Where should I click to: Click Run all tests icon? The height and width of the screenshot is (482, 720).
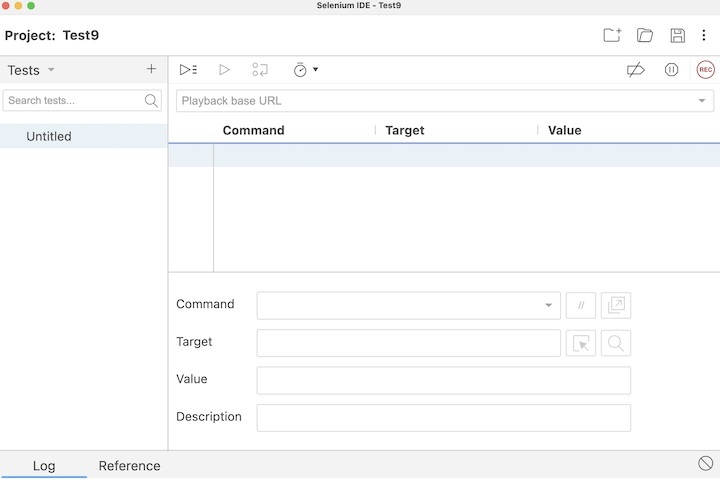(x=188, y=70)
